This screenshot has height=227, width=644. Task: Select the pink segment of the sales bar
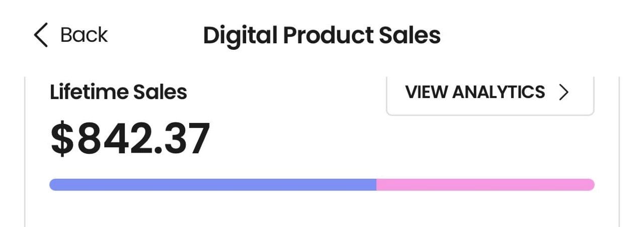pos(485,185)
